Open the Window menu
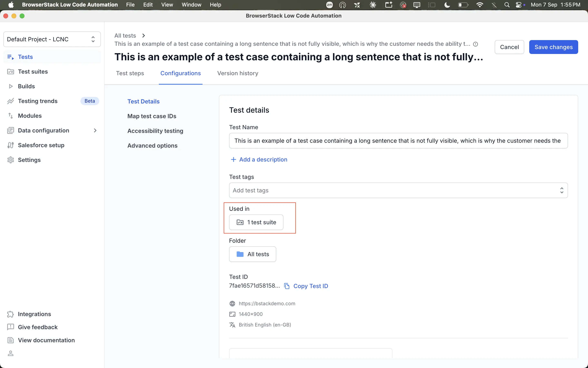 coord(192,5)
